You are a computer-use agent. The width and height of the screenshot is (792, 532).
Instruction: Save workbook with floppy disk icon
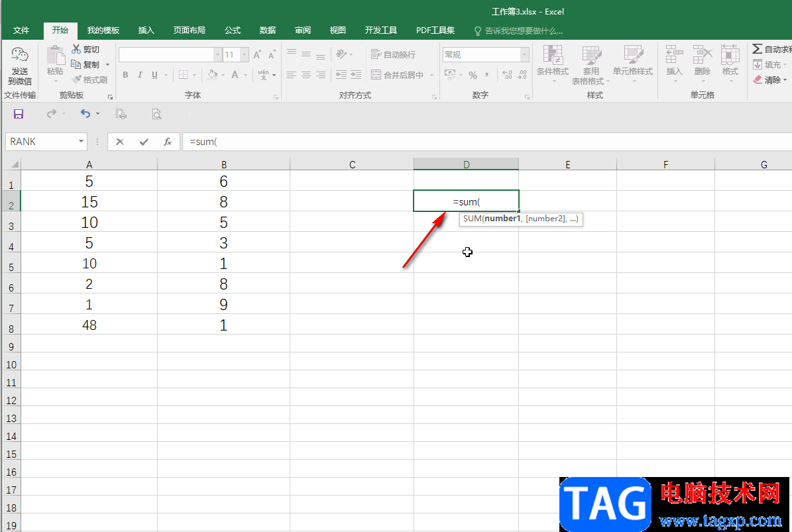(18, 114)
